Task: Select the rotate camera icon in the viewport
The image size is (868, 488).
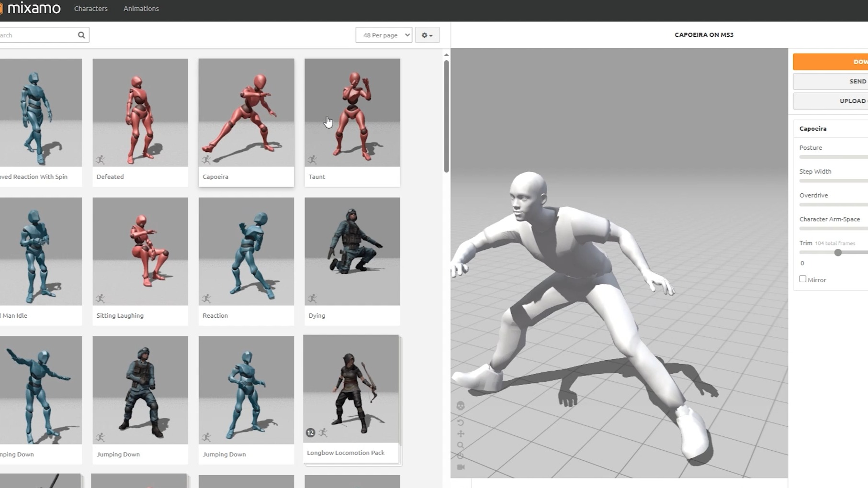Action: click(461, 422)
